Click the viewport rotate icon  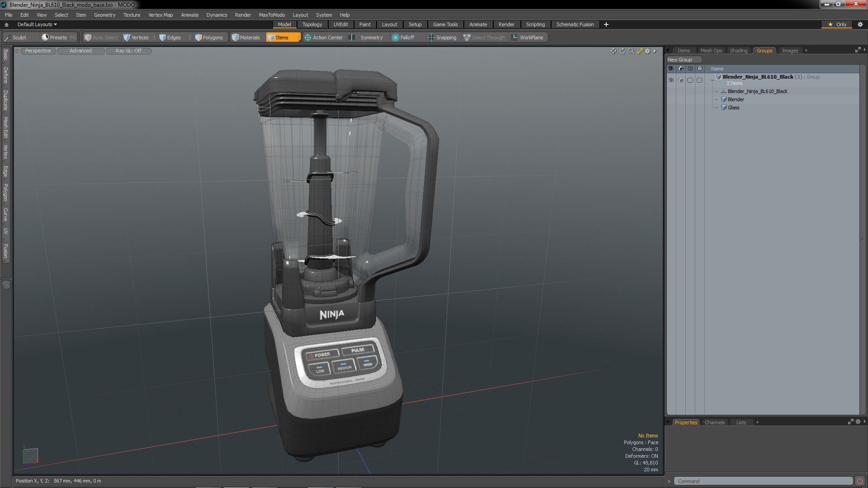click(x=622, y=51)
